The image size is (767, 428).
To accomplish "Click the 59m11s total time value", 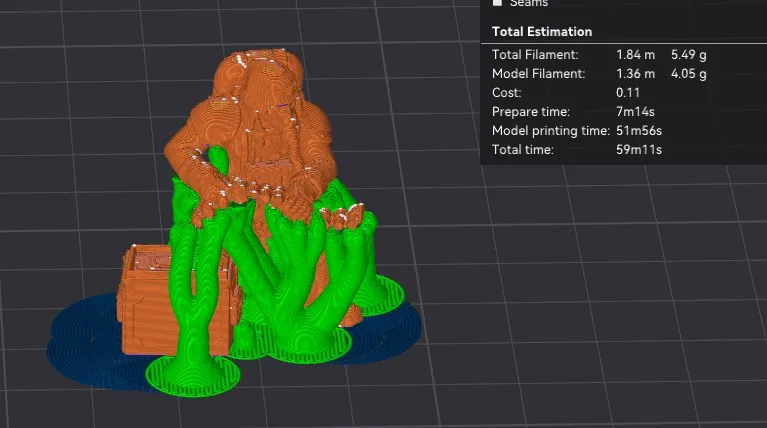I will coord(640,150).
